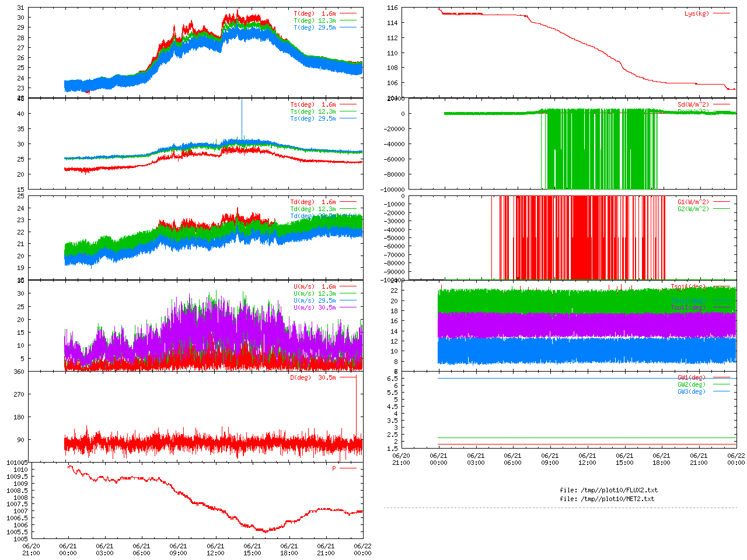
Task: Click the 'T(deg) 1.6m' legend label
Action: (315, 13)
